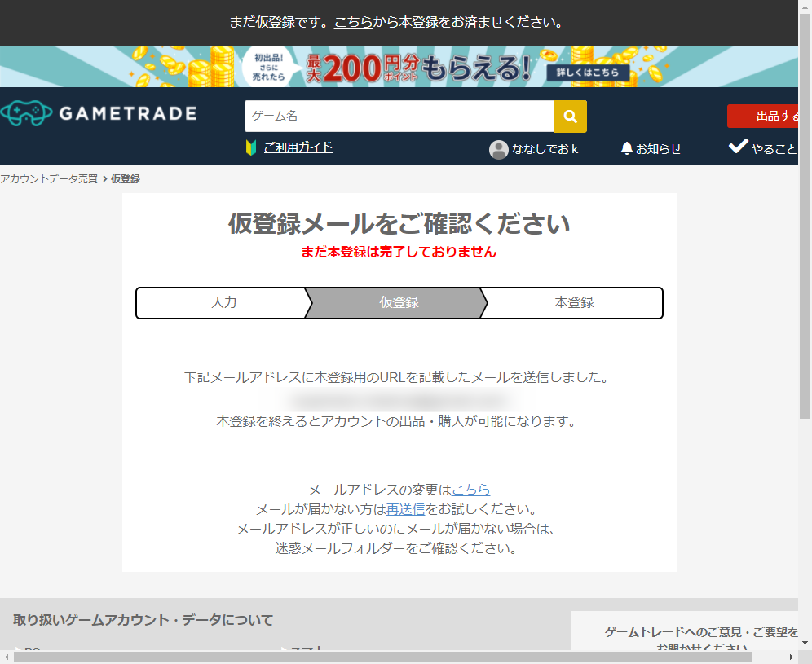Viewport: 812px width, 664px height.
Task: Click the 再送信 resend link
Action: pos(405,509)
